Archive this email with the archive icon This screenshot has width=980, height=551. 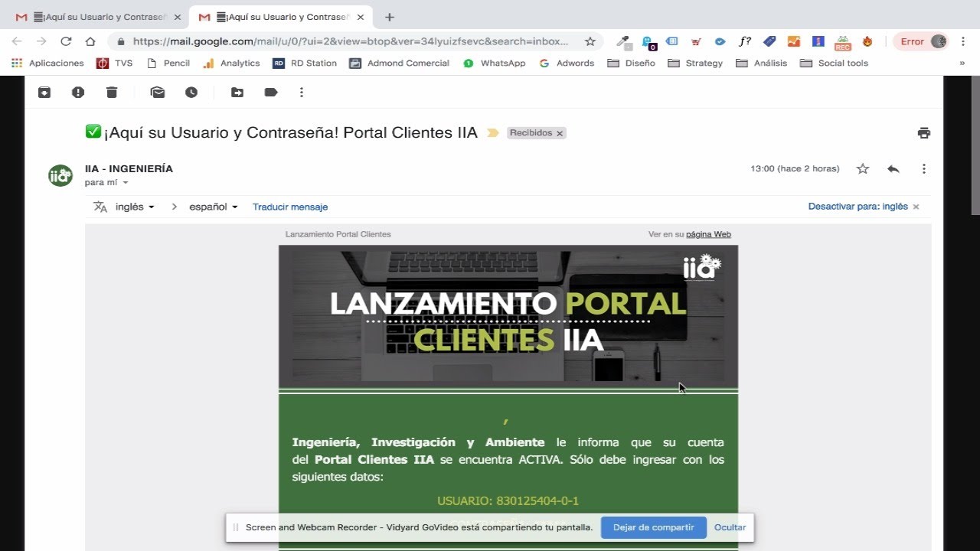44,93
